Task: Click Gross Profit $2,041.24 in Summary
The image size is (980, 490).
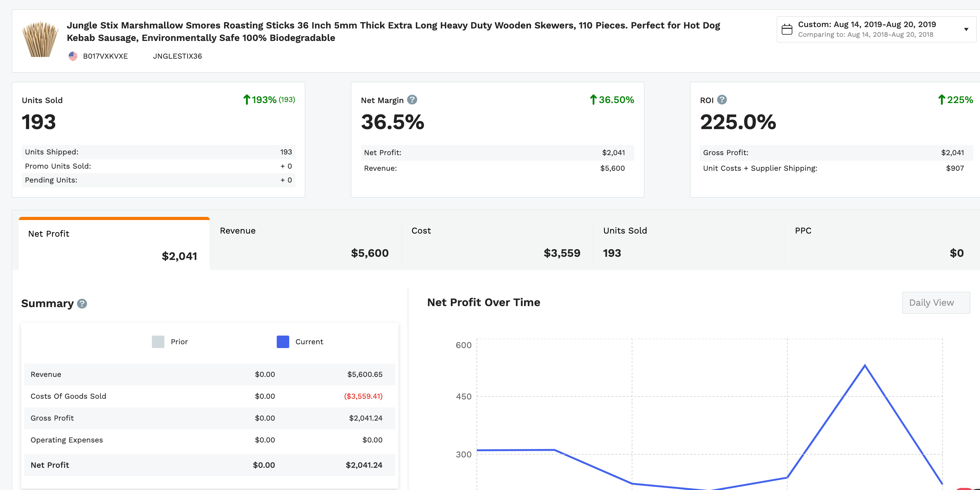Action: click(366, 418)
